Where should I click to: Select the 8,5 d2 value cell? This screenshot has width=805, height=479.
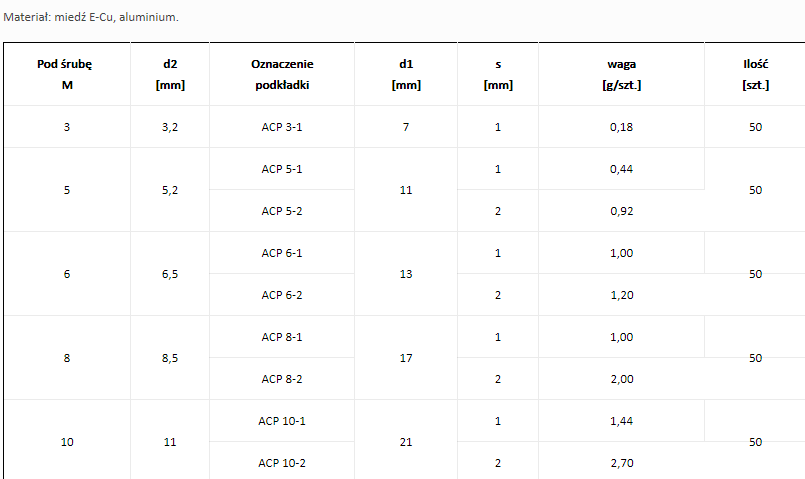pyautogui.click(x=170, y=358)
